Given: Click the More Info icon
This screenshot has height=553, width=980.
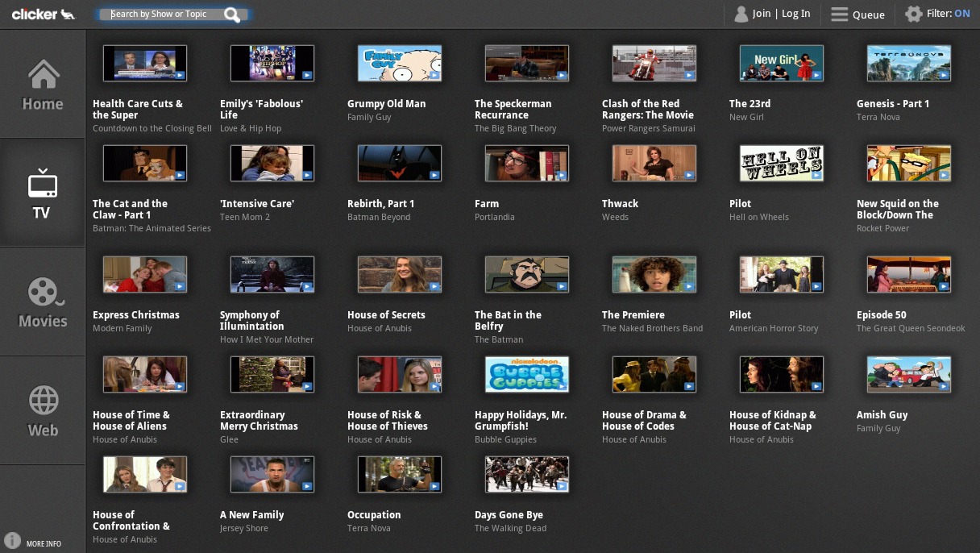Looking at the screenshot, I should click(12, 541).
